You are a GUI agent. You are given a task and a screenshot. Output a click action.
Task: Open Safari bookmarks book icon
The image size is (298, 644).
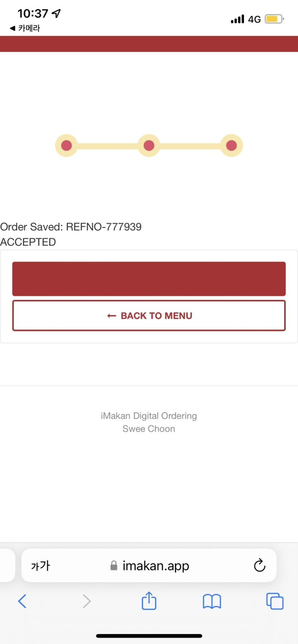pyautogui.click(x=212, y=601)
